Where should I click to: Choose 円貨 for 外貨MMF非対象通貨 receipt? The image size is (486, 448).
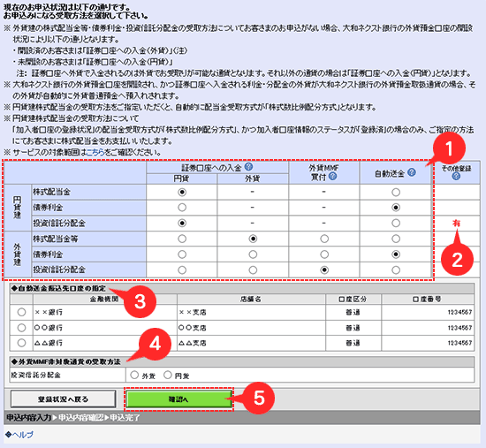coord(168,376)
